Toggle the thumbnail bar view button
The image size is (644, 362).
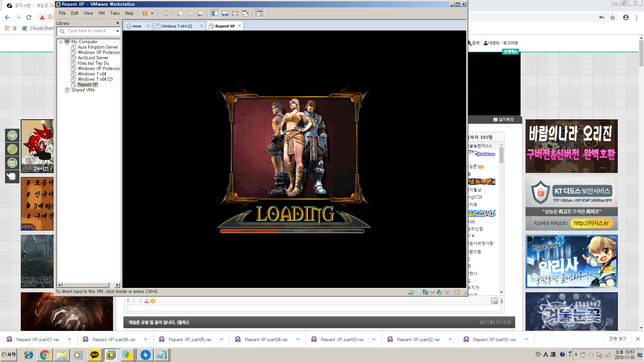[225, 13]
